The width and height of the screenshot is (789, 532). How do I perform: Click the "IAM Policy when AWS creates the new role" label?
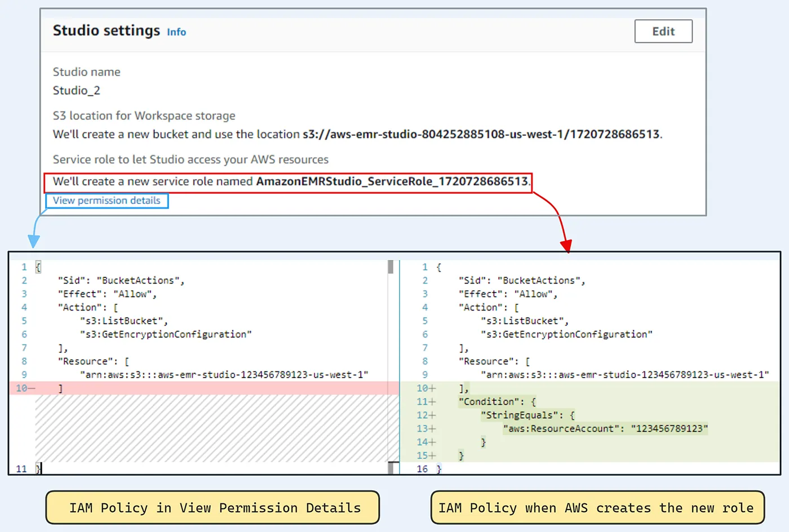(x=597, y=508)
